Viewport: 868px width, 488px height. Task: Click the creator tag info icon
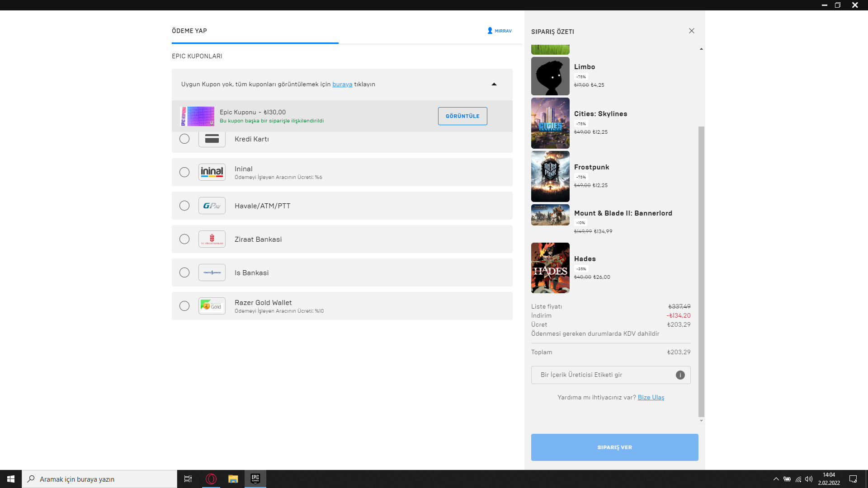point(680,375)
